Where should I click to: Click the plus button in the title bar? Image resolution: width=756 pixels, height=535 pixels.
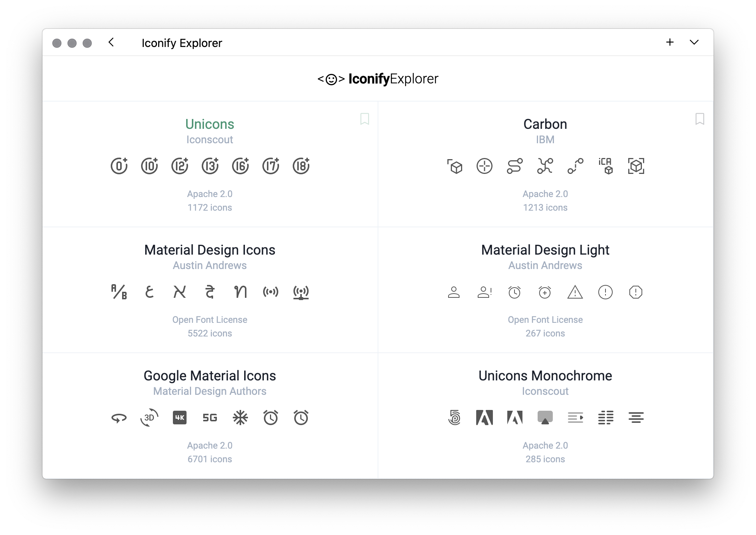pyautogui.click(x=670, y=42)
